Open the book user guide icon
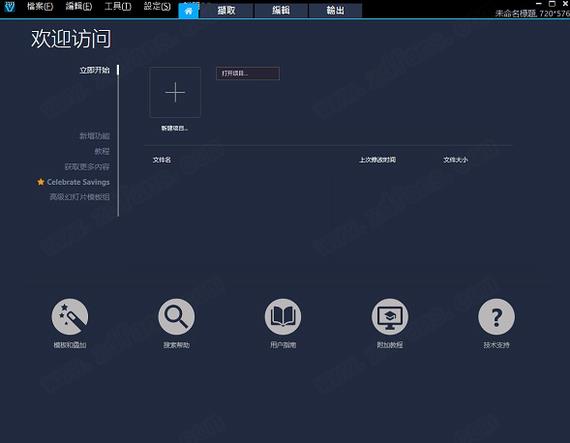The width and height of the screenshot is (570, 443). point(283,317)
